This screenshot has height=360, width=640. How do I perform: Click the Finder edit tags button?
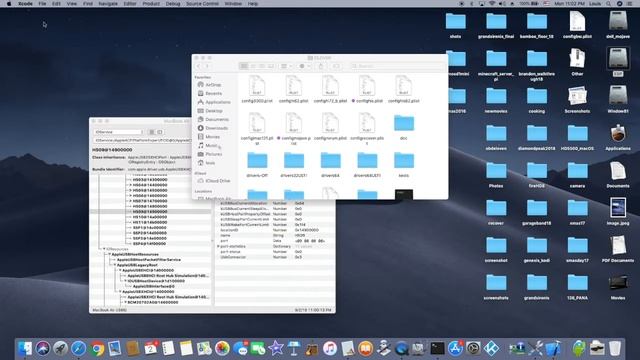336,66
